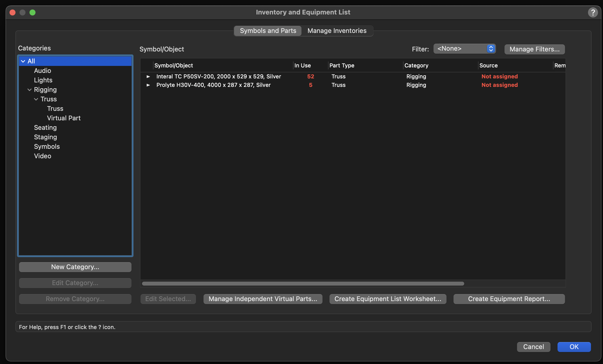Select the Virtual Part category item
Screen dimensions: 603x364
64,118
